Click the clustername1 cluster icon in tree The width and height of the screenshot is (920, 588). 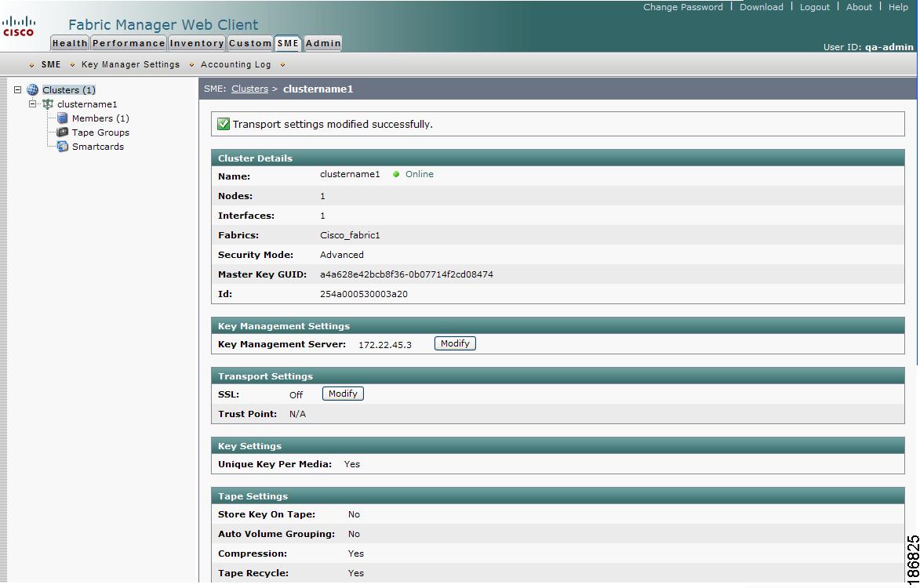coord(48,104)
